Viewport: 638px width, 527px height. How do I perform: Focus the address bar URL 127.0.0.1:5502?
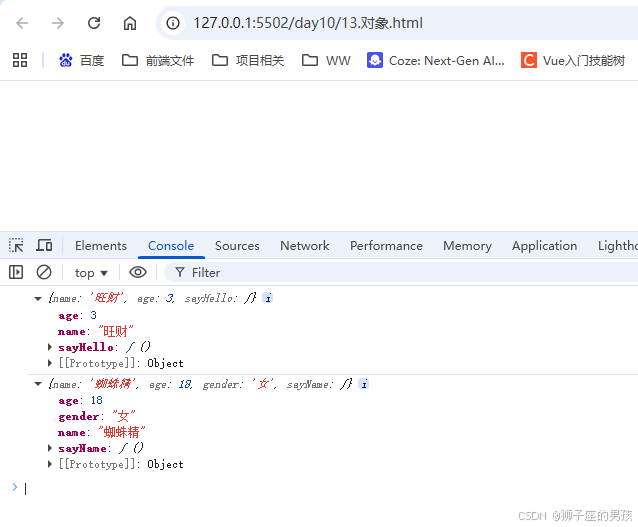click(x=308, y=23)
